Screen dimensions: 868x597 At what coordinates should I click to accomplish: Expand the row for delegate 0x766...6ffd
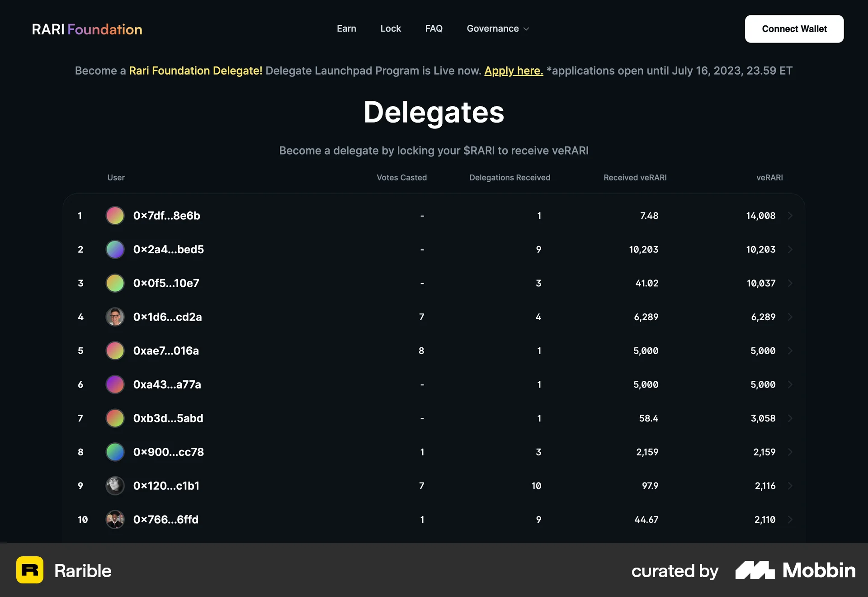(x=790, y=520)
